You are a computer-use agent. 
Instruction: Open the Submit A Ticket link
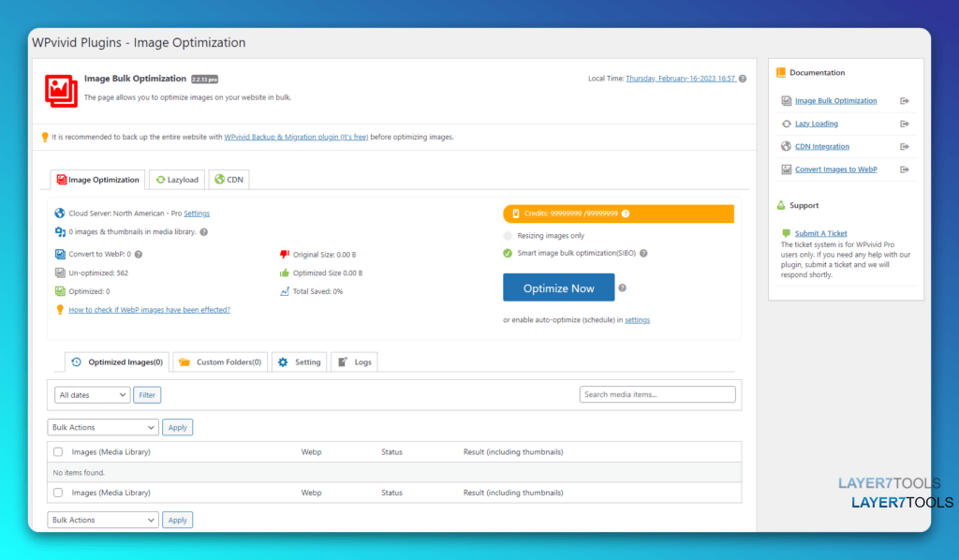(820, 233)
